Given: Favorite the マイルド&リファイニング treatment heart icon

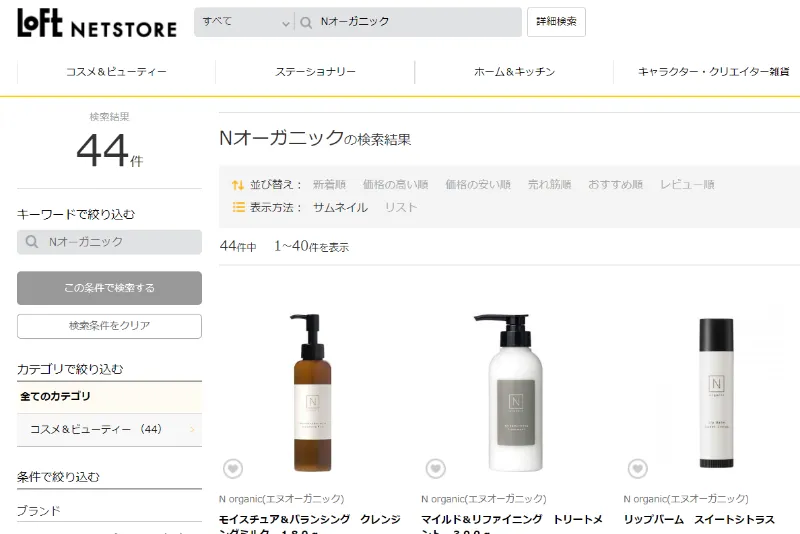Looking at the screenshot, I should tap(436, 468).
